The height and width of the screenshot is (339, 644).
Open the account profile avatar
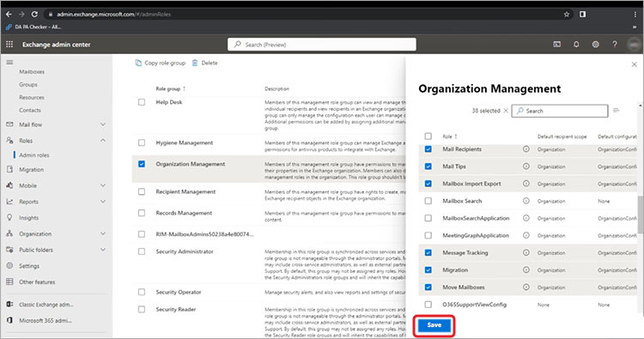click(635, 45)
